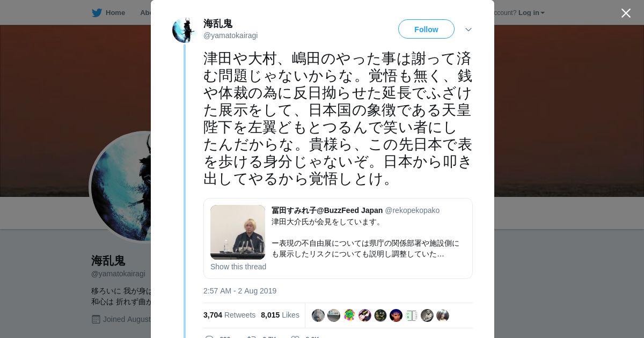View the 8,015 Likes list

coord(280,315)
